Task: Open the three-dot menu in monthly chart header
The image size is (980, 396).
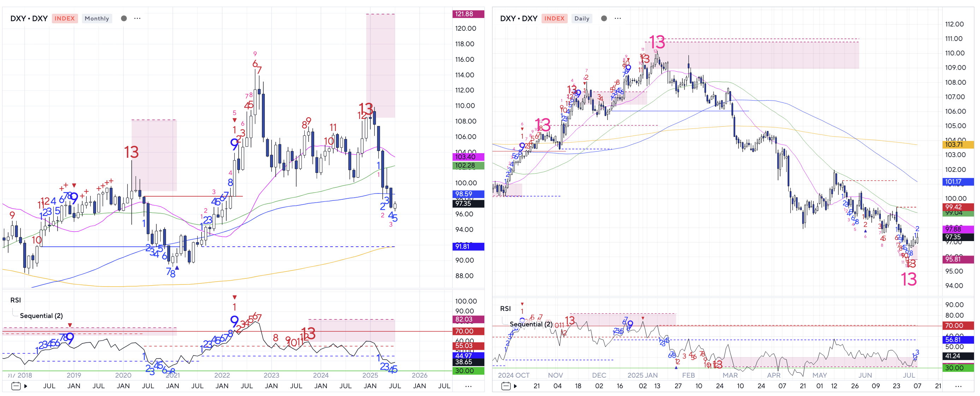Action: [x=137, y=18]
